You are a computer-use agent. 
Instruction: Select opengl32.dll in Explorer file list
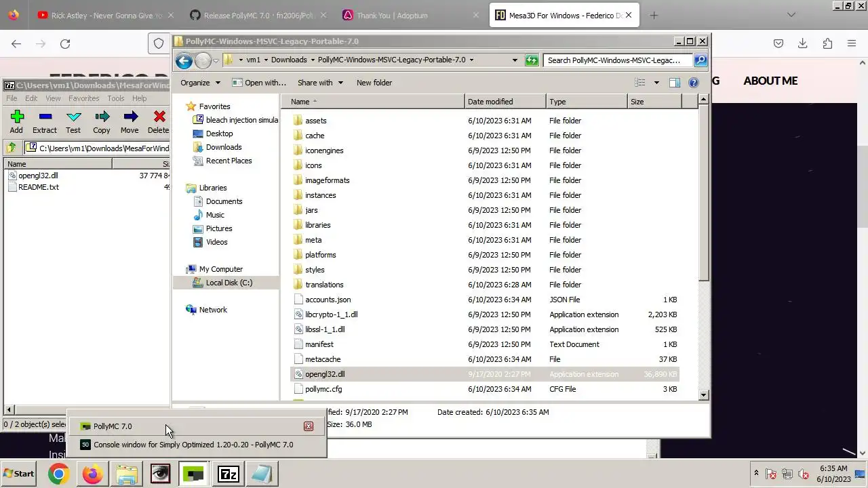point(486,374)
